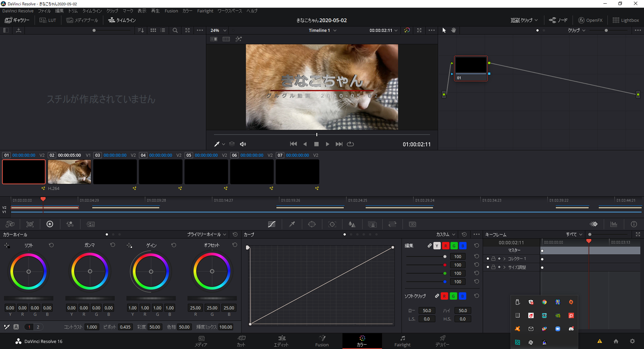Open the カスタム curve mode dropdown

tap(446, 235)
